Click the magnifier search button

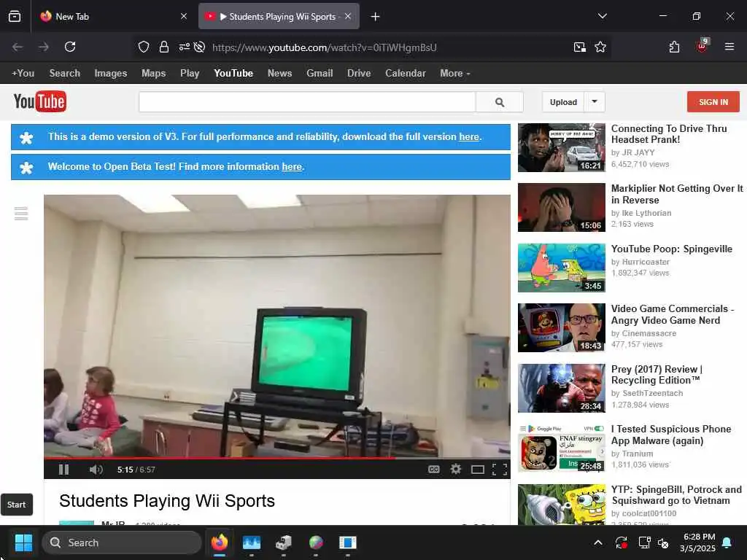(499, 102)
